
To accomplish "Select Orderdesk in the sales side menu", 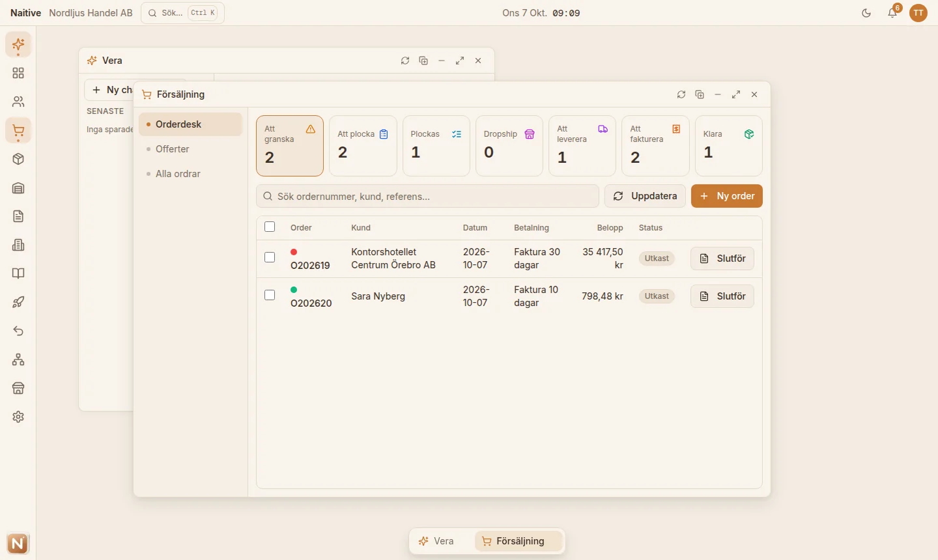I will coord(190,124).
